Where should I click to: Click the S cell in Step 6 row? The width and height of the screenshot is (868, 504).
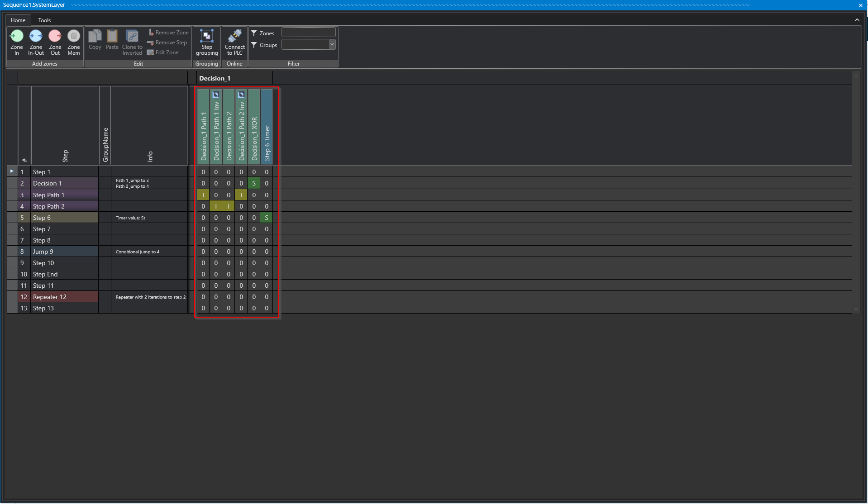coord(267,218)
